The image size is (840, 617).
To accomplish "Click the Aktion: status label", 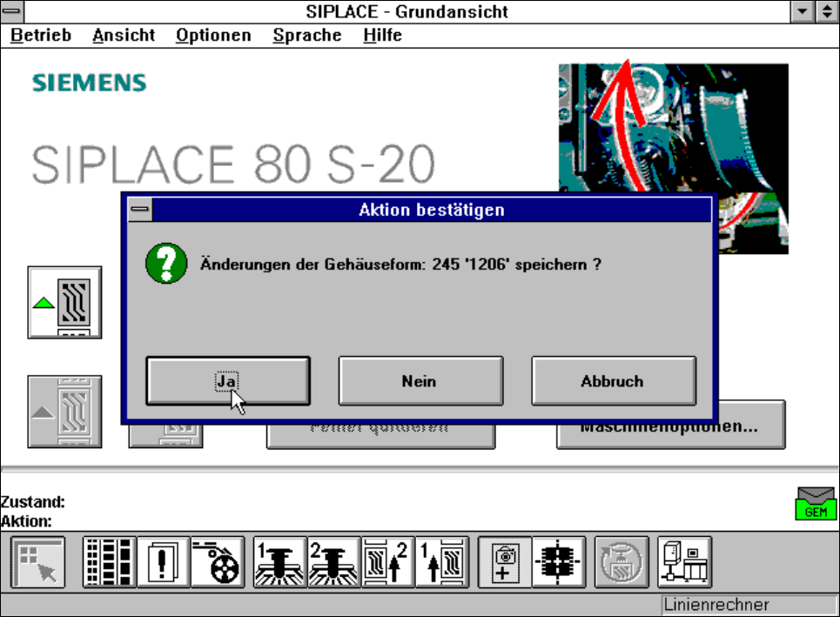I will click(26, 521).
